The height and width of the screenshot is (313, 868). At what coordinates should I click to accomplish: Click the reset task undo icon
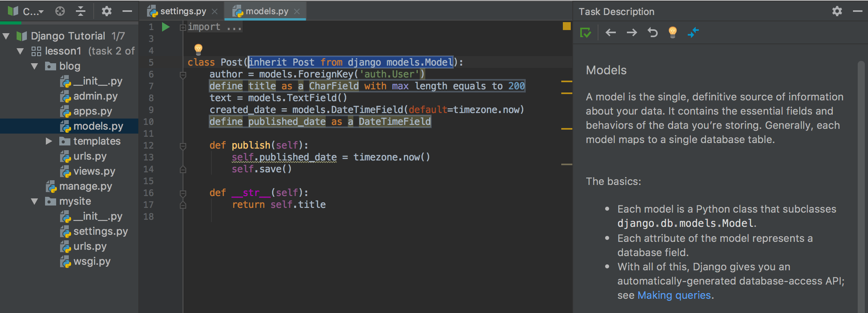point(653,32)
